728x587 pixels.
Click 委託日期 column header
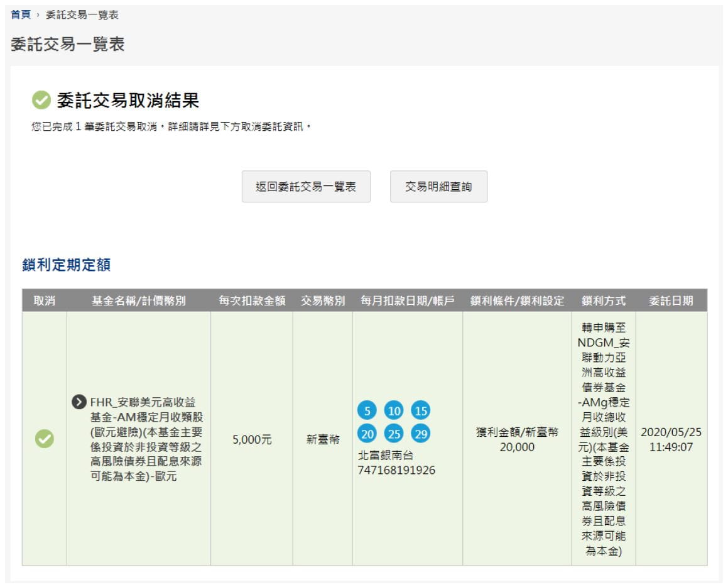pos(671,300)
